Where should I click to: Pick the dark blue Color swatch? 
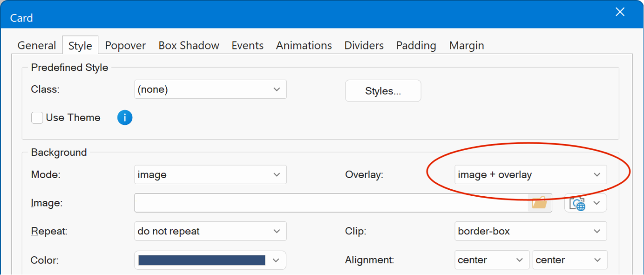click(202, 260)
